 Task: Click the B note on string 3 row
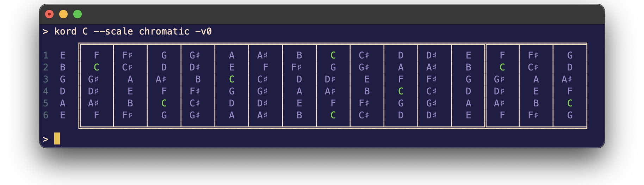click(198, 79)
